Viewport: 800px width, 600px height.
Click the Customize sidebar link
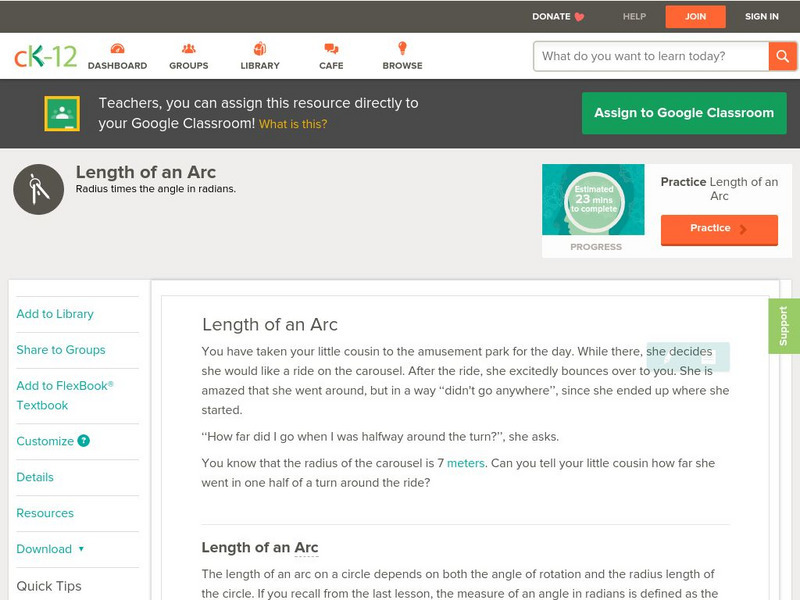[x=45, y=441]
